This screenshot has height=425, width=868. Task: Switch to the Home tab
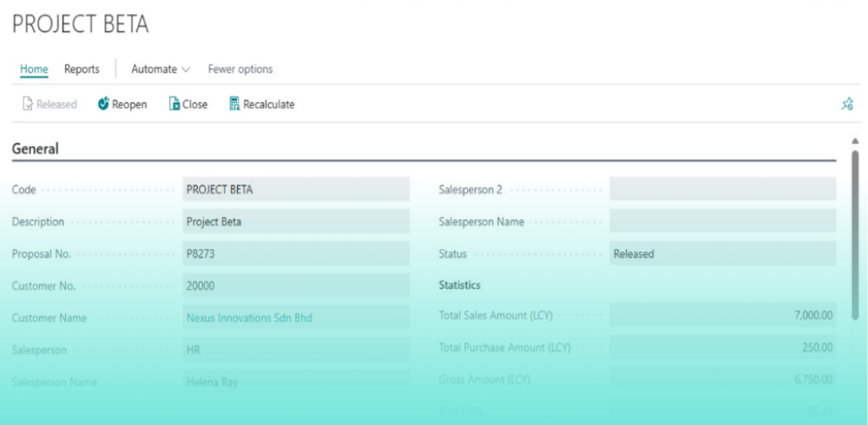click(34, 69)
